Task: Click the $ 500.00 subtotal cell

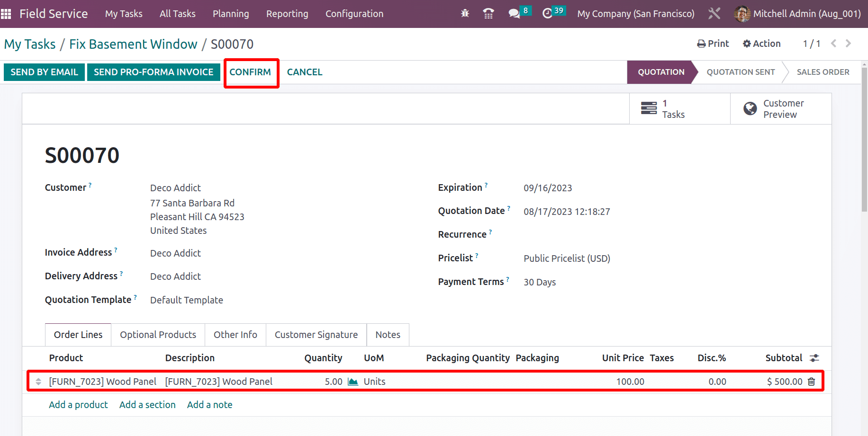Action: pos(785,382)
